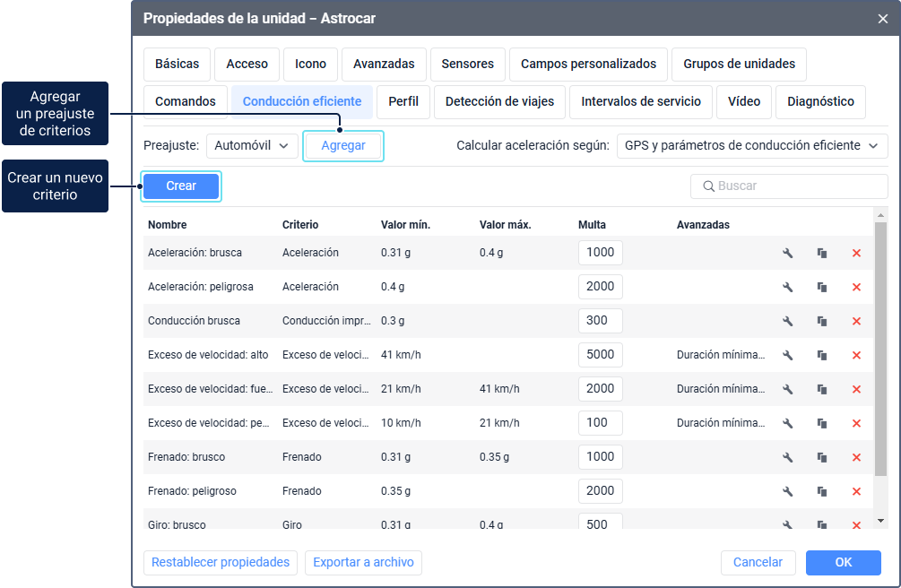Viewport: 901px width, 588px height.
Task: Remove the Frenado: peligroso criterion
Action: (856, 491)
